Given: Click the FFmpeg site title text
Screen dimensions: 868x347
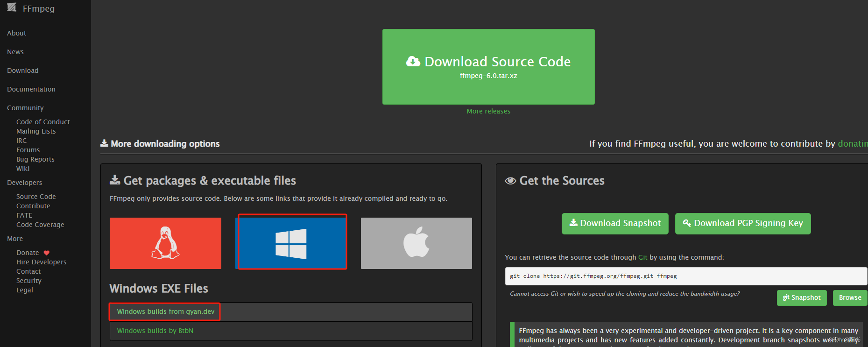Looking at the screenshot, I should 39,9.
